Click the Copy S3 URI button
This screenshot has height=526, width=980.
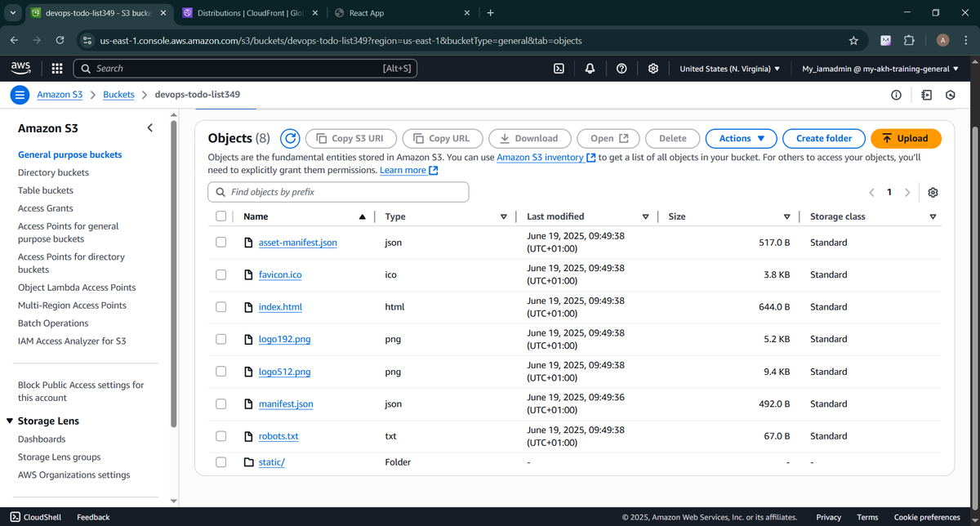point(350,139)
